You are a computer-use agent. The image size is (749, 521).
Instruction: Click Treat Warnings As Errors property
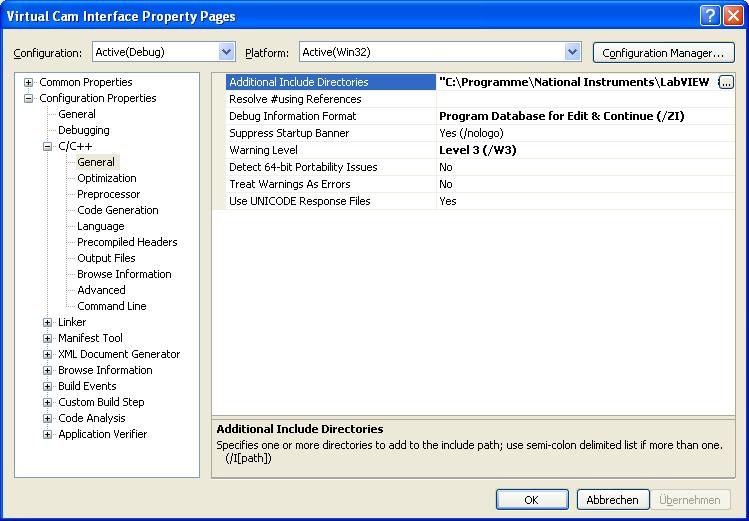[331, 184]
